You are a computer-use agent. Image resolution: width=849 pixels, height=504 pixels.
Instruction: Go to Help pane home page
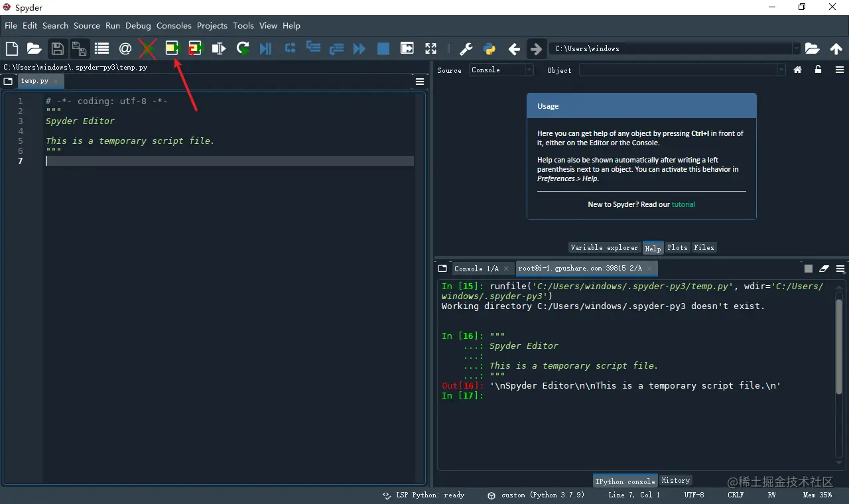tap(798, 70)
